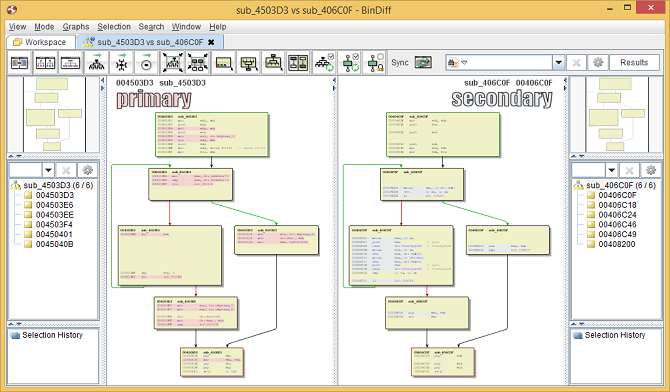
Task: Select the dual side-by-side graphs view icon
Action: [45, 63]
